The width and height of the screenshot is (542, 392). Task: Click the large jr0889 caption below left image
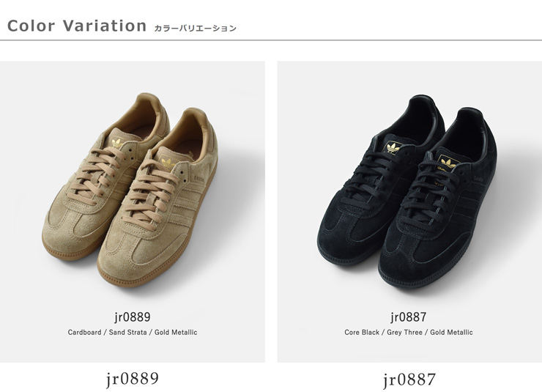pyautogui.click(x=133, y=379)
